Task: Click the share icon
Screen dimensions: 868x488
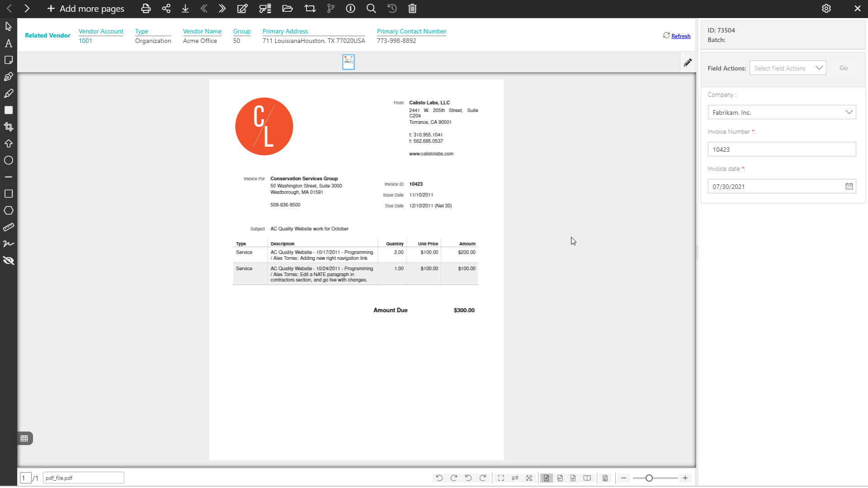Action: point(166,9)
